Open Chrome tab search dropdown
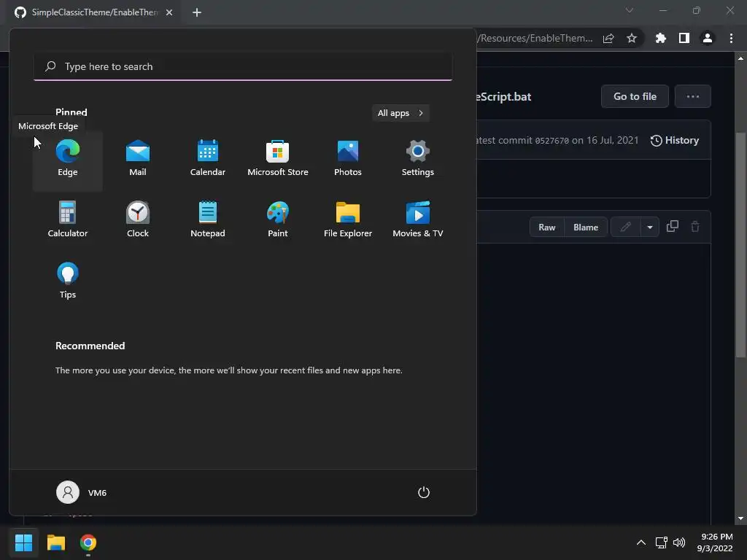Viewport: 747px width, 560px height. point(630,10)
